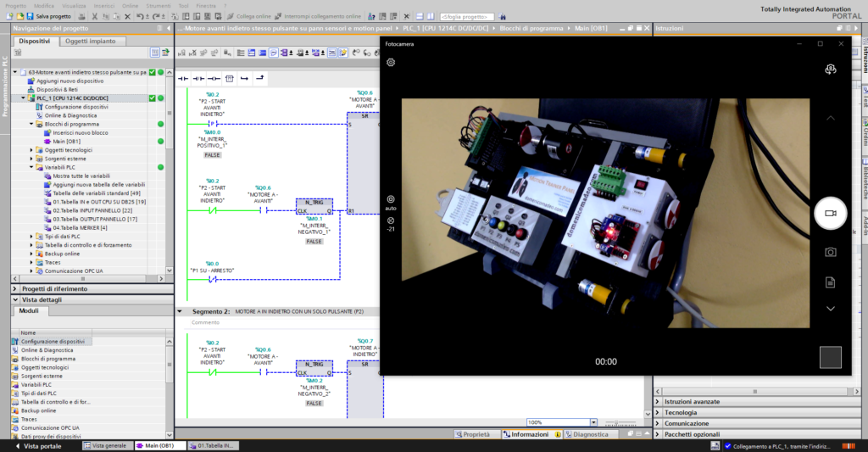Open the Online menu

(130, 5)
